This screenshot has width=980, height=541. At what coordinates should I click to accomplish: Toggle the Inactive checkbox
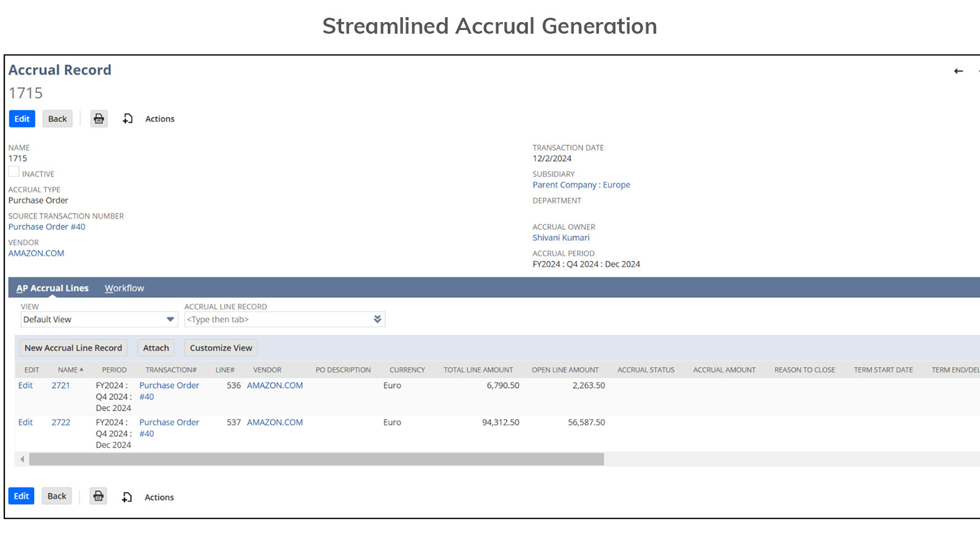point(13,172)
